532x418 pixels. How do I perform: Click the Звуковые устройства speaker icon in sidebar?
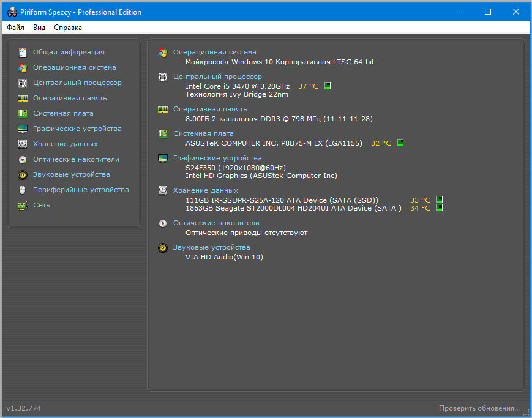click(x=23, y=175)
